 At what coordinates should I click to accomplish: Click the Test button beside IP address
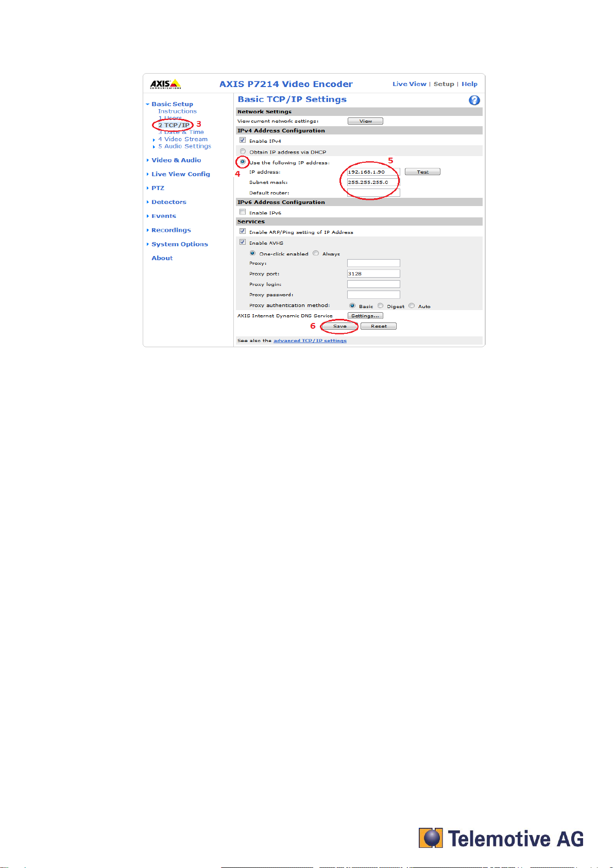(422, 172)
